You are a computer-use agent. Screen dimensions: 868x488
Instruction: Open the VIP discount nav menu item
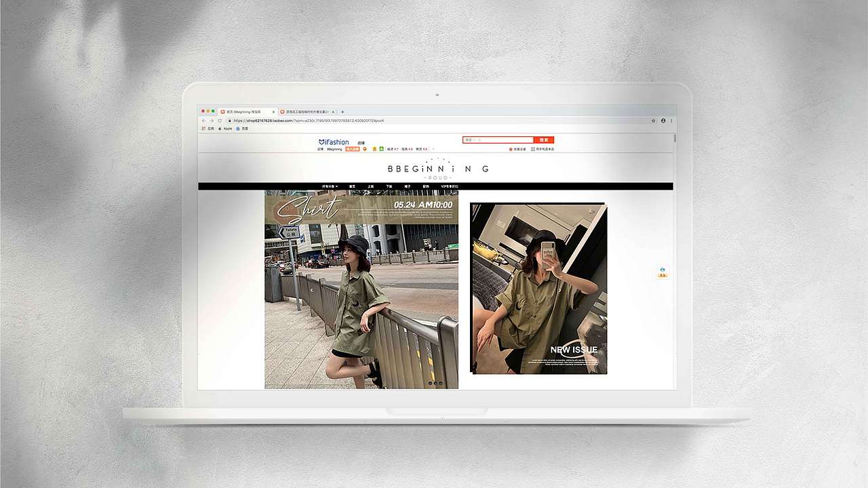[x=450, y=186]
